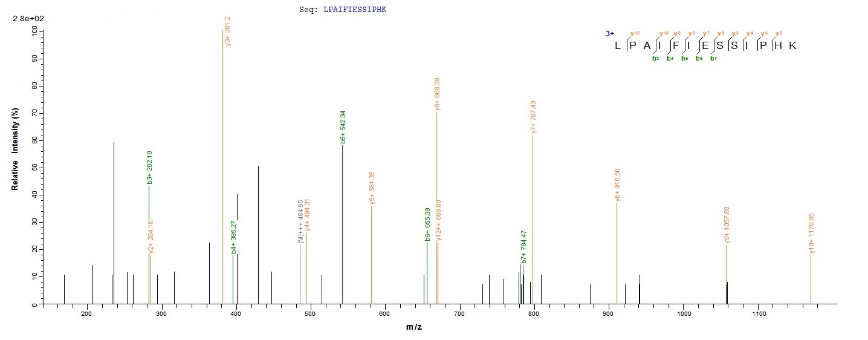Image resolution: width=868 pixels, height=340 pixels.
Task: Click the m/z axis title
Action: pos(414,327)
